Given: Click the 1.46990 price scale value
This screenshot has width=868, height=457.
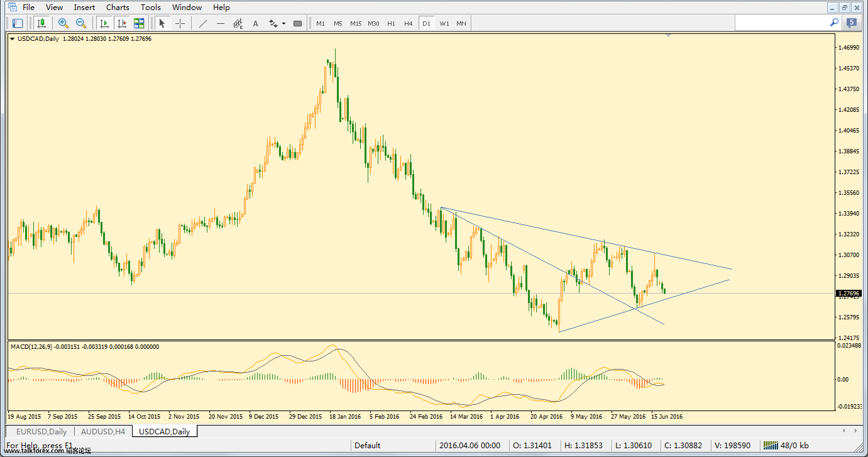Looking at the screenshot, I should tap(848, 47).
